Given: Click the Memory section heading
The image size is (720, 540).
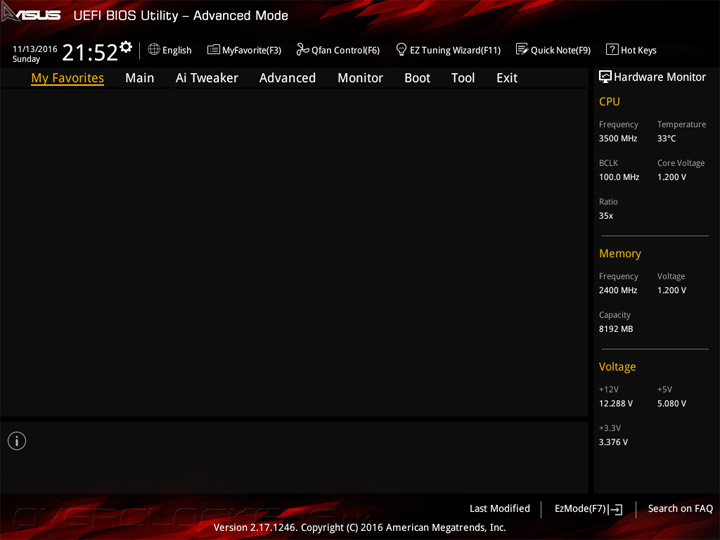Looking at the screenshot, I should 620,253.
